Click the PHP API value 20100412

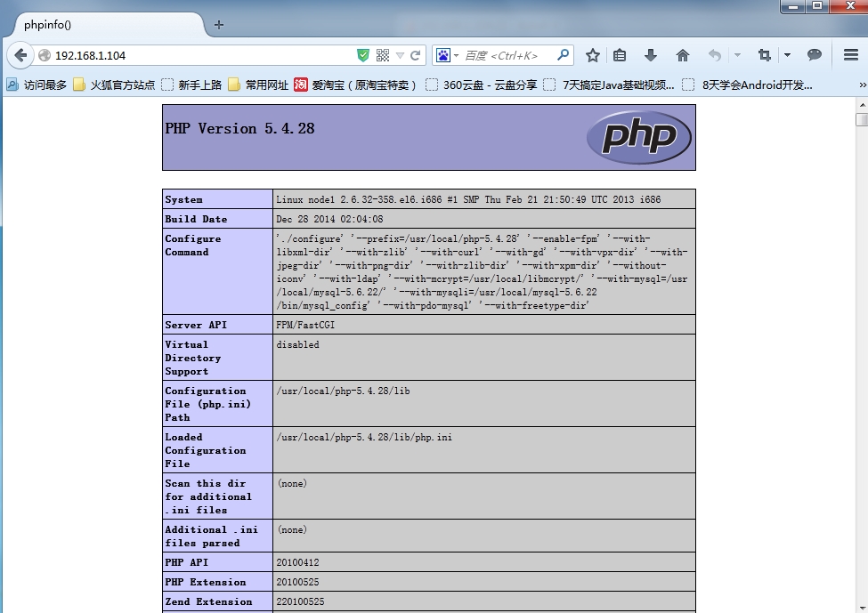pos(298,562)
